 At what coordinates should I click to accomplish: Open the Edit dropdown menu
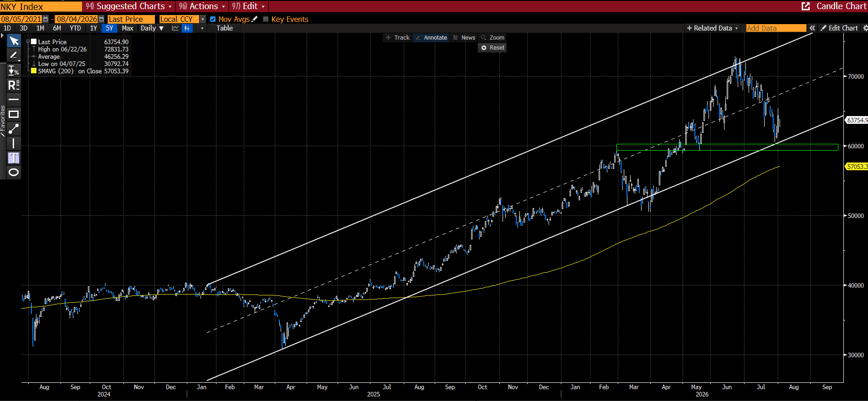tap(248, 6)
